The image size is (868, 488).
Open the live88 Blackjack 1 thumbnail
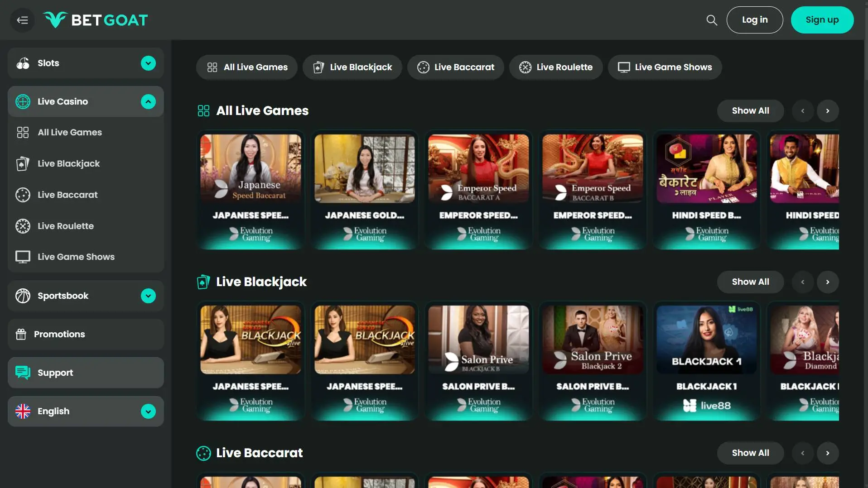pos(707,340)
